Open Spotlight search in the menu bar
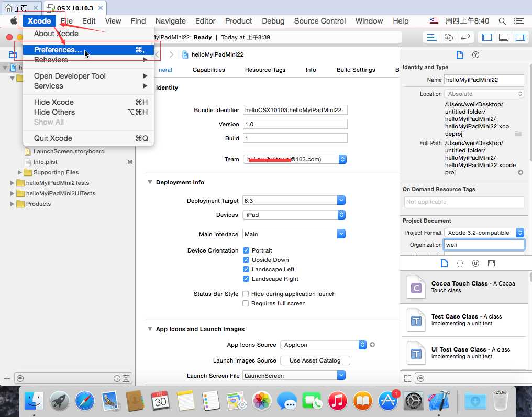 [502, 21]
